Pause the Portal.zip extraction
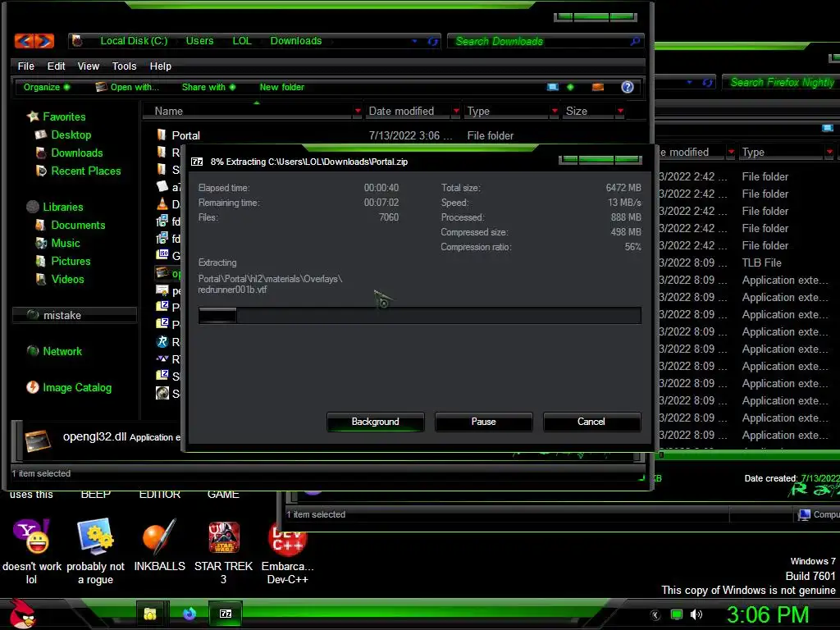Screen dimensions: 840x630 483,422
